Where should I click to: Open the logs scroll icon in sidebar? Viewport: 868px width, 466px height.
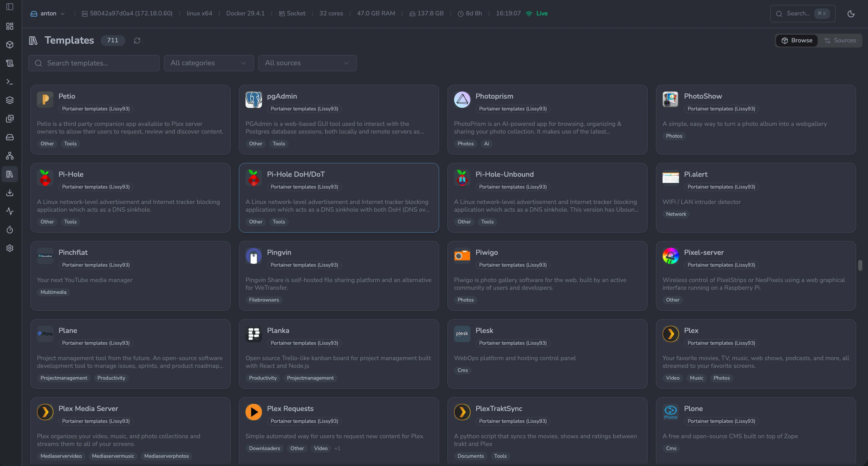(10, 63)
